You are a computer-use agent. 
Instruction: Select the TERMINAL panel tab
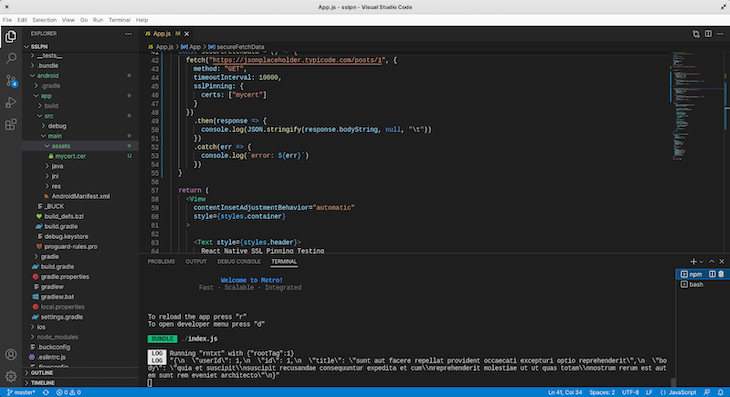coord(284,262)
